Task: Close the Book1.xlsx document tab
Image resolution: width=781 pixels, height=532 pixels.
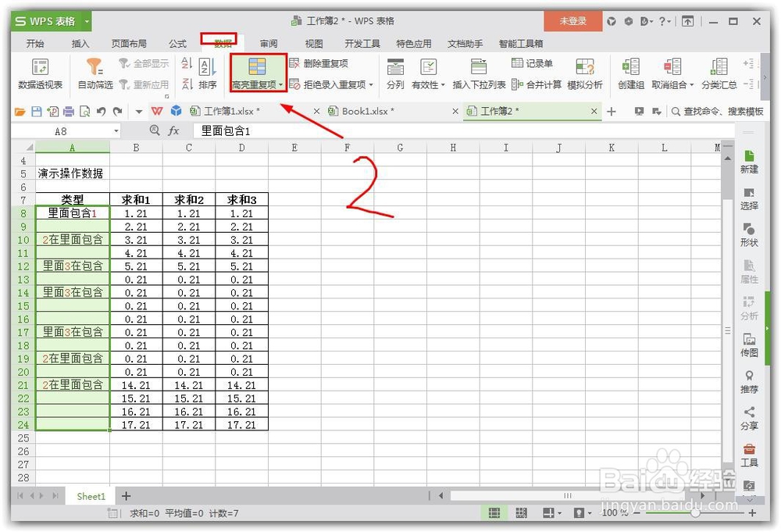Action: coord(455,112)
